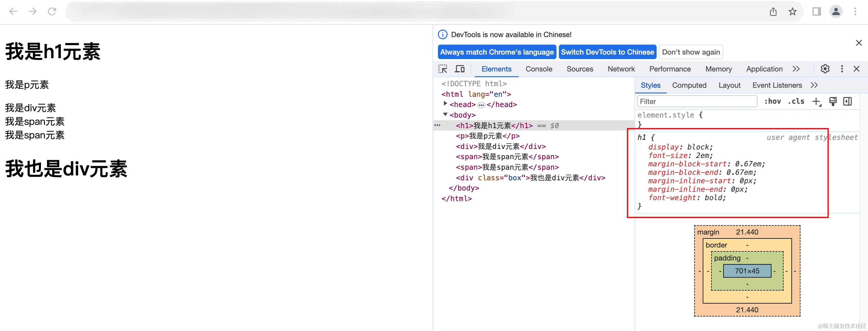
Task: Select the Event Listeners sub-tab
Action: click(x=777, y=85)
